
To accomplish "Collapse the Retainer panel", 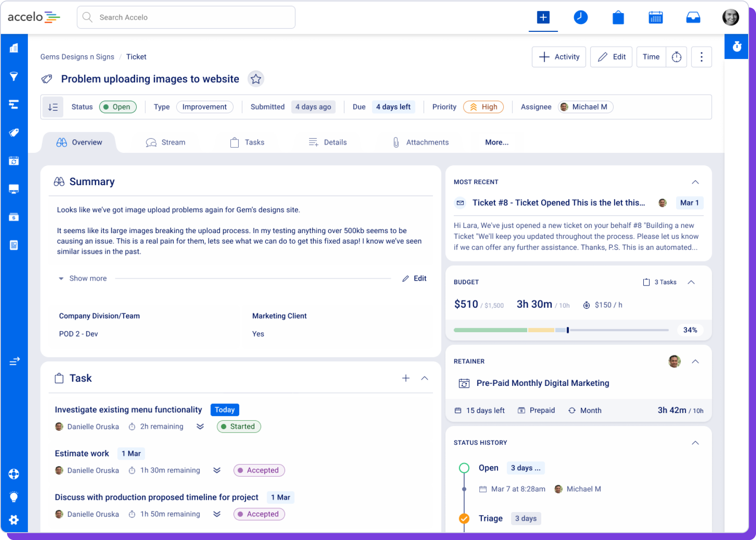I will pyautogui.click(x=695, y=361).
